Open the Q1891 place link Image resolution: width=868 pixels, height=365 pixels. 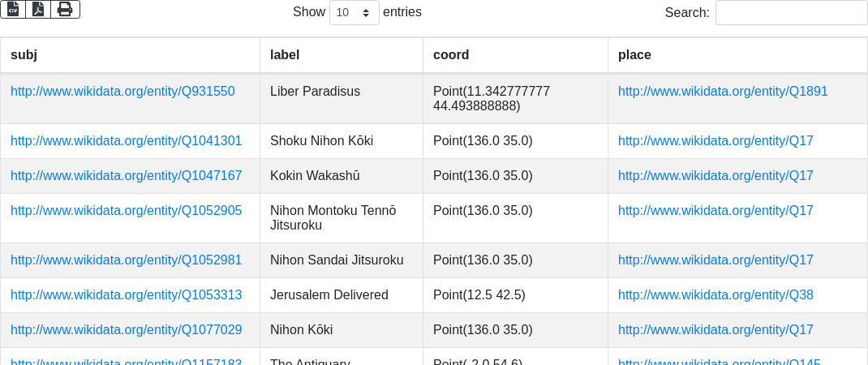723,92
